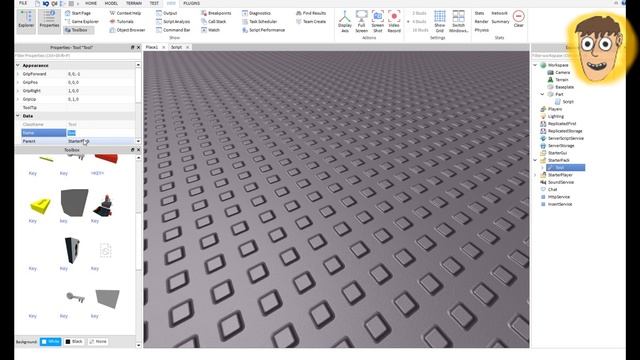Toggle Render stats

click(481, 21)
